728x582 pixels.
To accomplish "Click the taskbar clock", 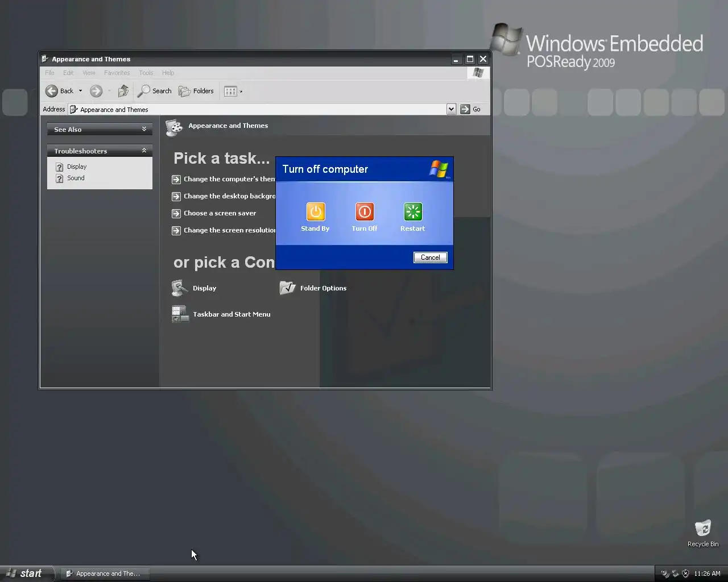I will 707,573.
